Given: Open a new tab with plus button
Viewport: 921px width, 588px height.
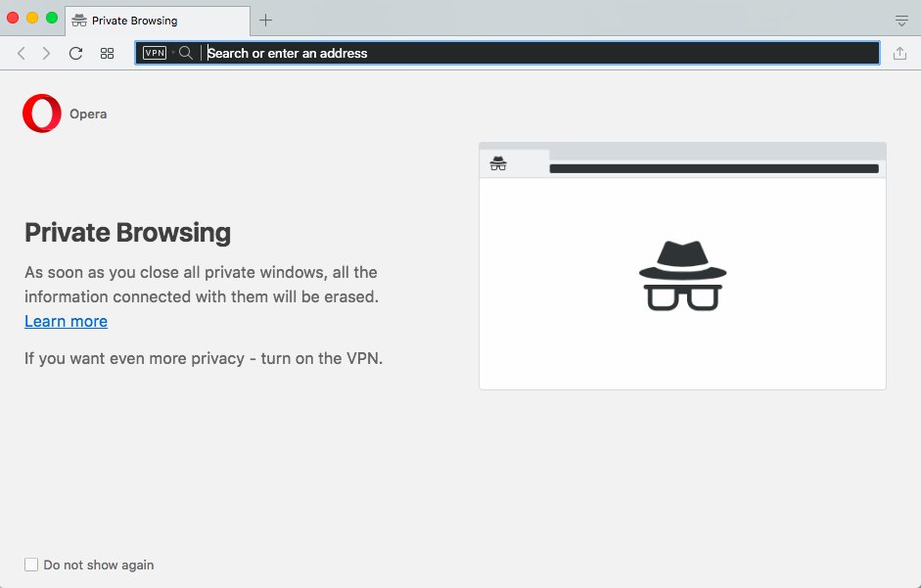Looking at the screenshot, I should [265, 20].
